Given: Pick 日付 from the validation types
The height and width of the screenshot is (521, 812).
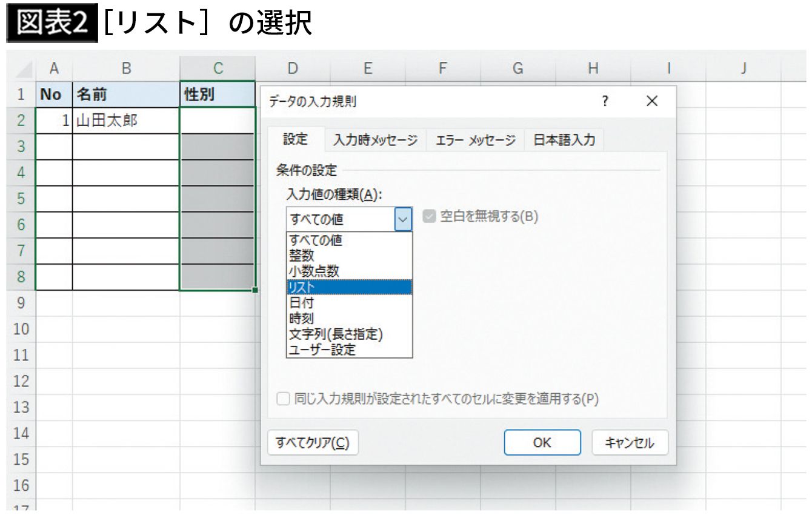Looking at the screenshot, I should click(x=349, y=303).
